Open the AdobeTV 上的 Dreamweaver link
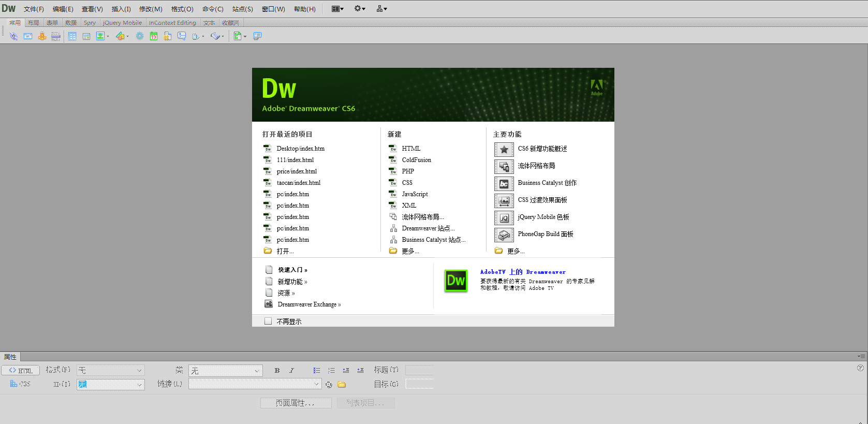Screen dimensions: 868x424 click(523, 272)
